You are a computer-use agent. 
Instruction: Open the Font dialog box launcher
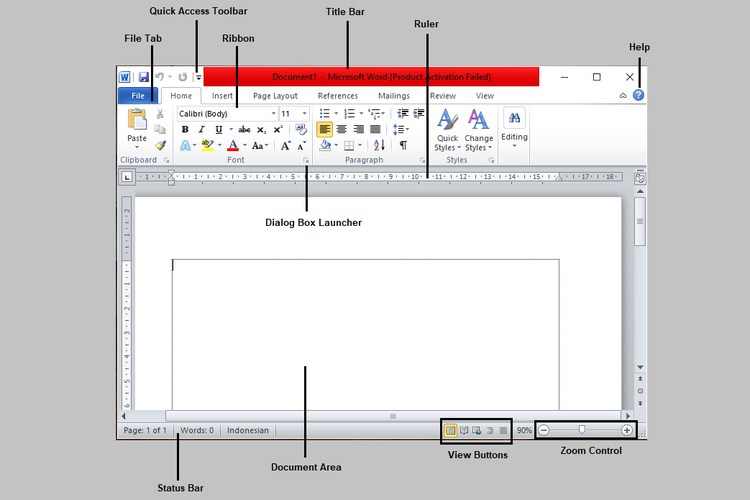306,160
